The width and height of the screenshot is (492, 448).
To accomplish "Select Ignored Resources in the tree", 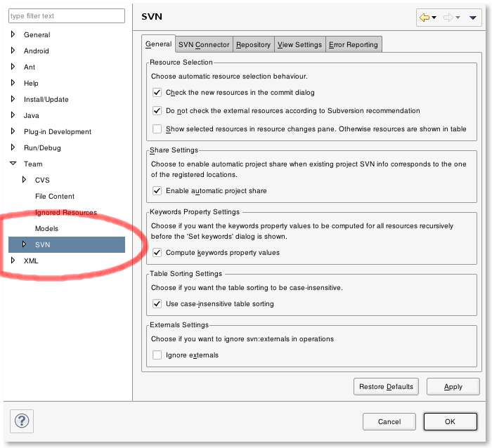I will (x=66, y=212).
